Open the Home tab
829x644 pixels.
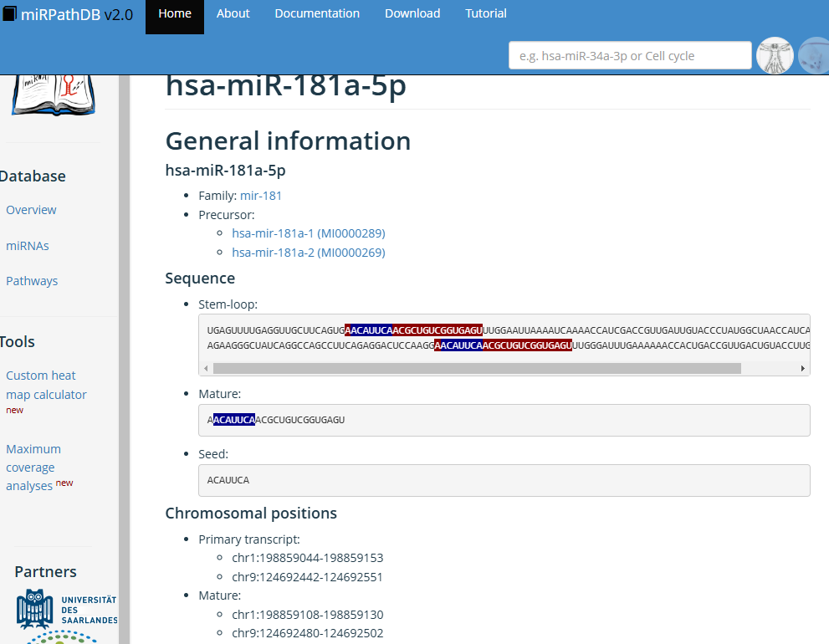point(174,13)
